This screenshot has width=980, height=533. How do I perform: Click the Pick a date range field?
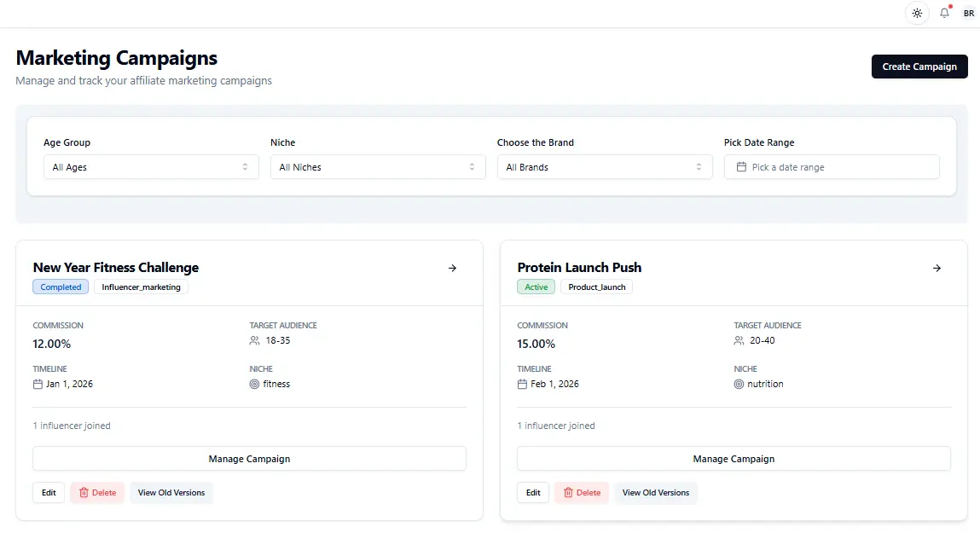[832, 167]
